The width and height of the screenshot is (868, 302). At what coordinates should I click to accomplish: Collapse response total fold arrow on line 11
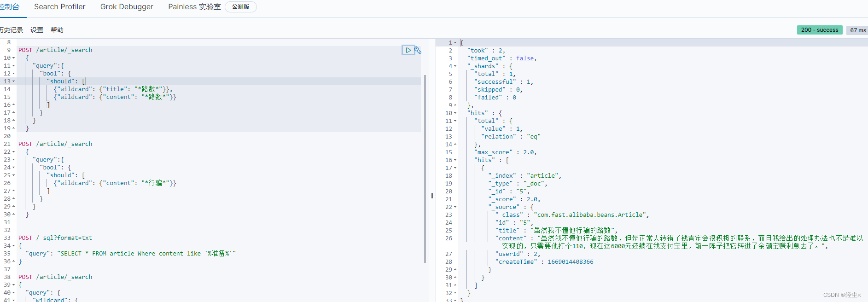click(x=455, y=121)
